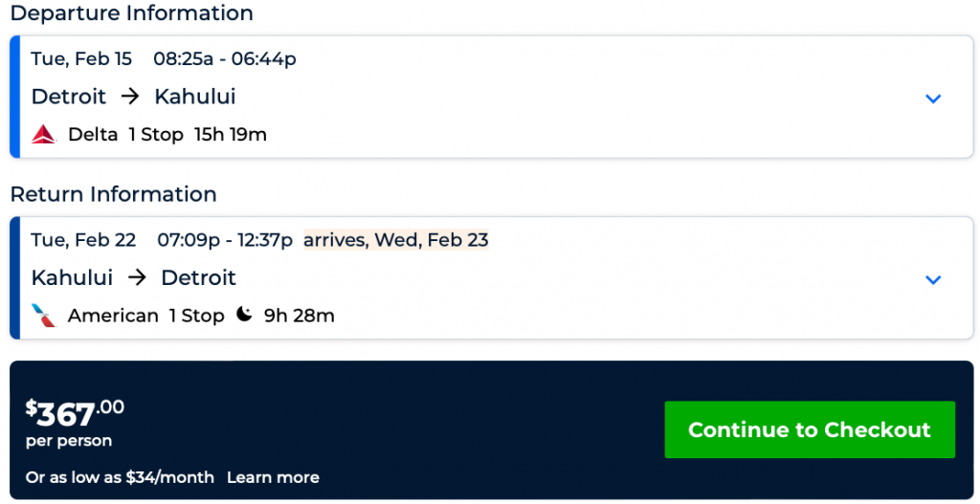Select the Tue, Feb 15 departure date
The image size is (980, 504).
pos(81,59)
